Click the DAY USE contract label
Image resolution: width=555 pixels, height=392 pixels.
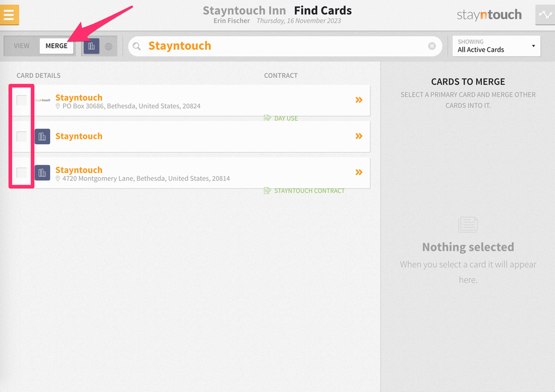tap(286, 118)
